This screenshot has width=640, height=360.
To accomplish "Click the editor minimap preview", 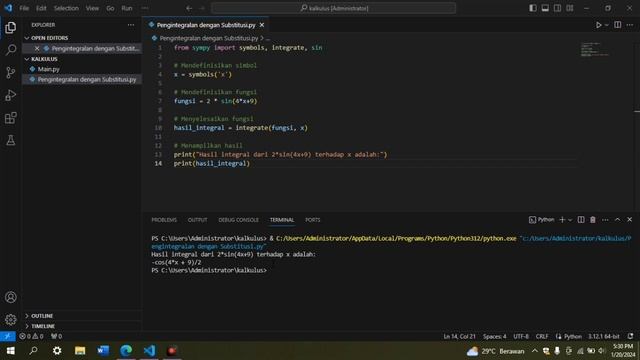I will coord(595,49).
